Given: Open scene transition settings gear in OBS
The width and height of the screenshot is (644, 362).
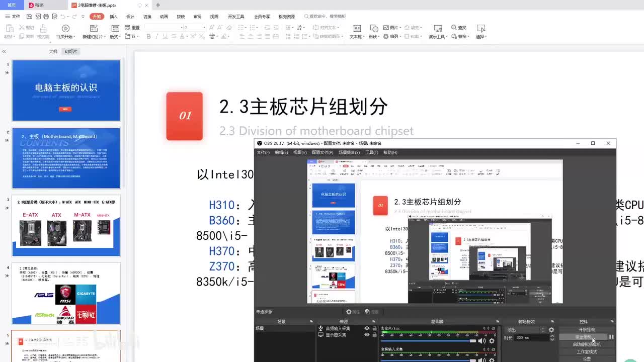Looking at the screenshot, I should click(551, 330).
